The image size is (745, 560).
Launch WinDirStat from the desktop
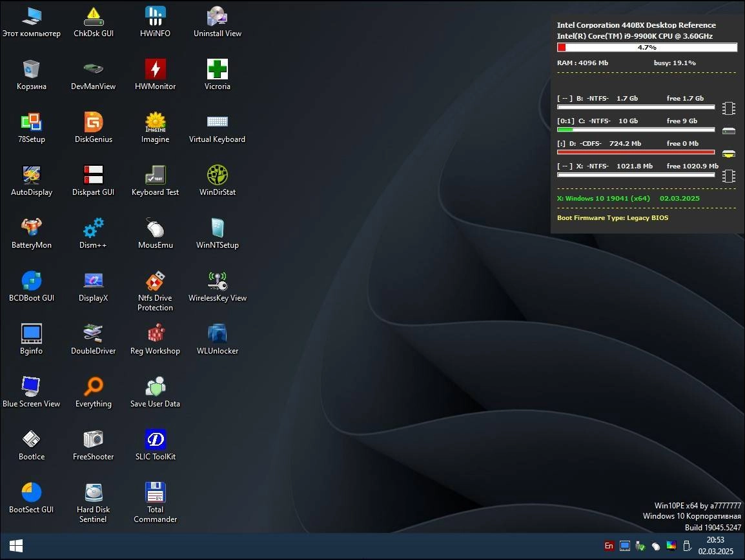(x=217, y=181)
